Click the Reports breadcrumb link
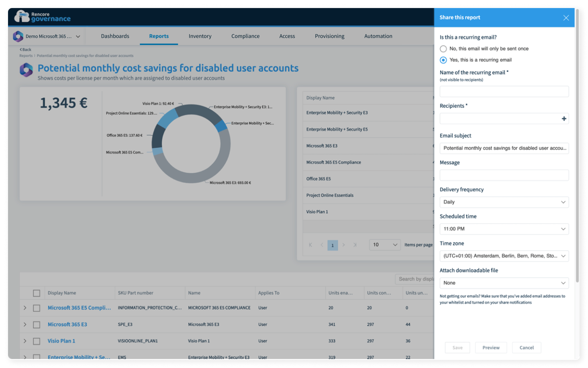 [26, 56]
